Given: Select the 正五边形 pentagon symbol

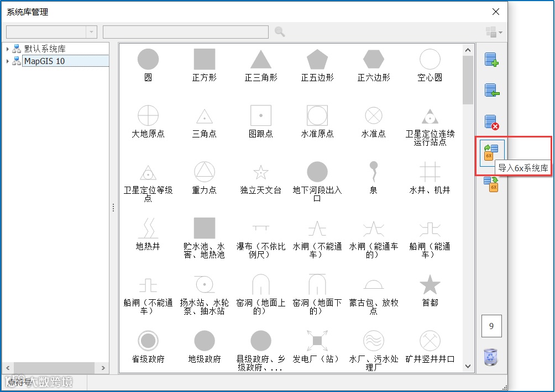Looking at the screenshot, I should [317, 65].
